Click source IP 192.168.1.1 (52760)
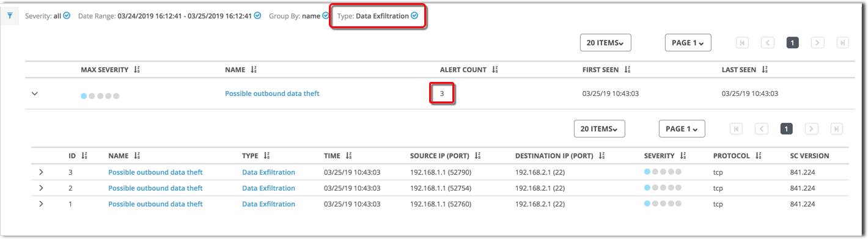Screen dimensions: 868x239 (x=441, y=204)
